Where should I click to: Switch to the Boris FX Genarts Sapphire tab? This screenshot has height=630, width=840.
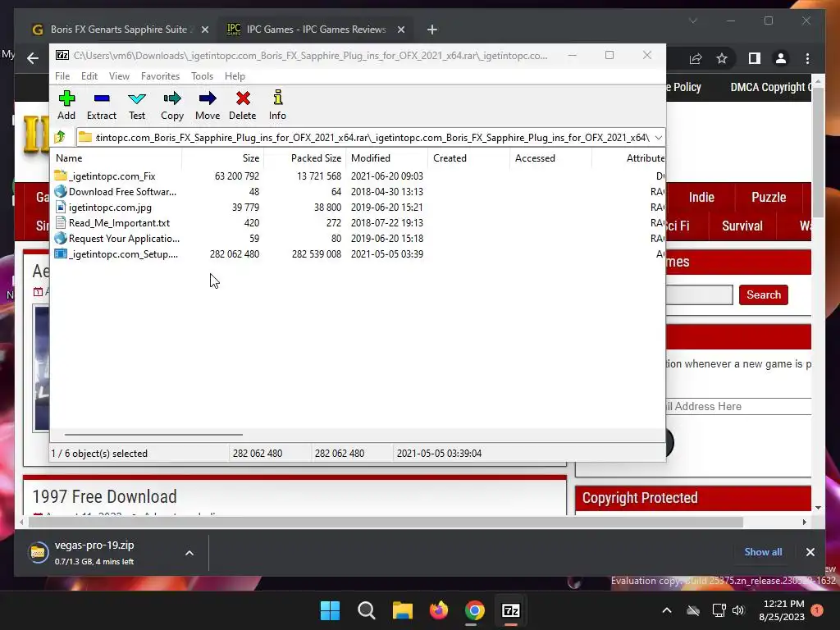119,30
